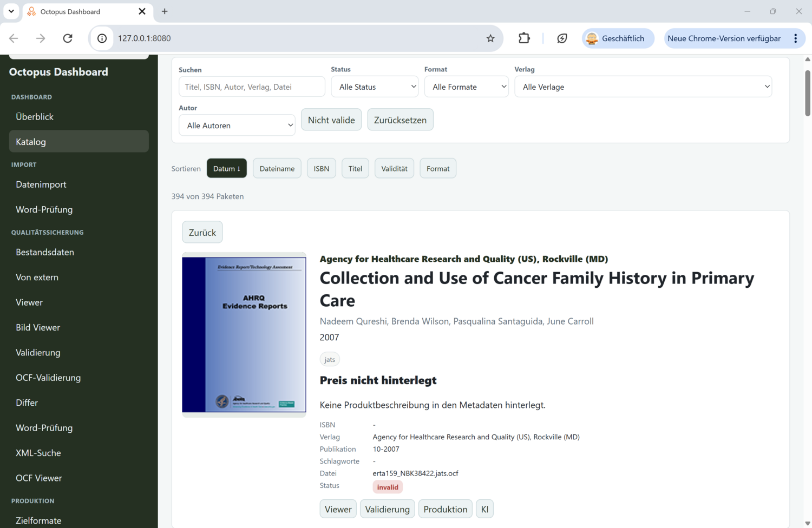Click the Validierung button below Status
Screen dimensions: 812x528
(x=388, y=509)
